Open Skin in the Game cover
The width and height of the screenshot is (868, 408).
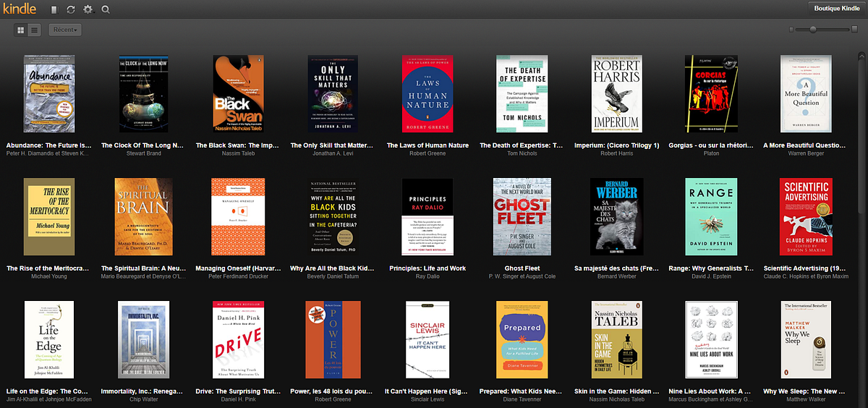tap(616, 340)
